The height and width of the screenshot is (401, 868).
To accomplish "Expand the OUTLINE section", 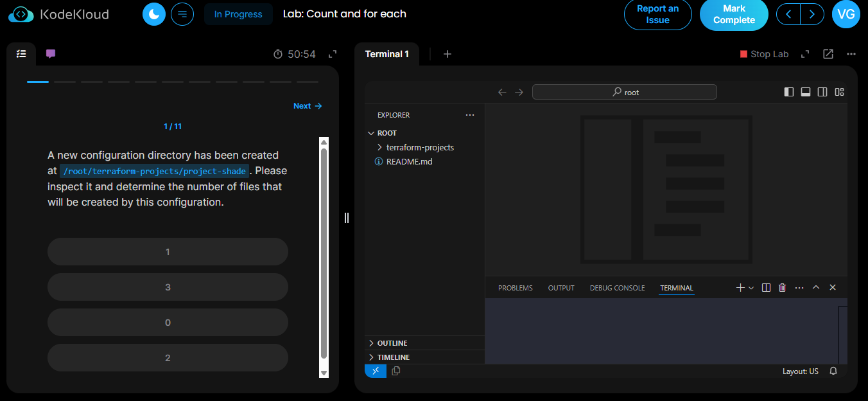I will tap(424, 343).
